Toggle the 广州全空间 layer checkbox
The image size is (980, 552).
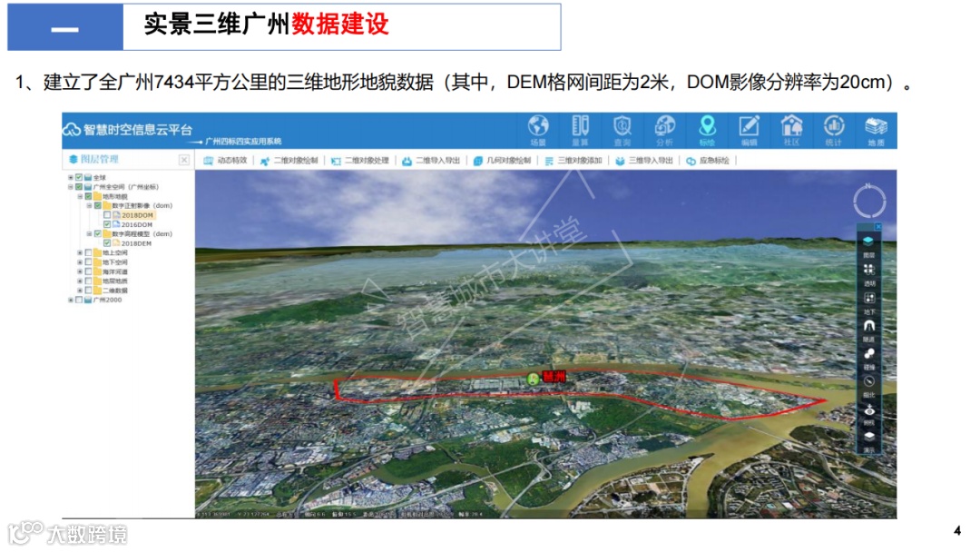click(x=79, y=187)
